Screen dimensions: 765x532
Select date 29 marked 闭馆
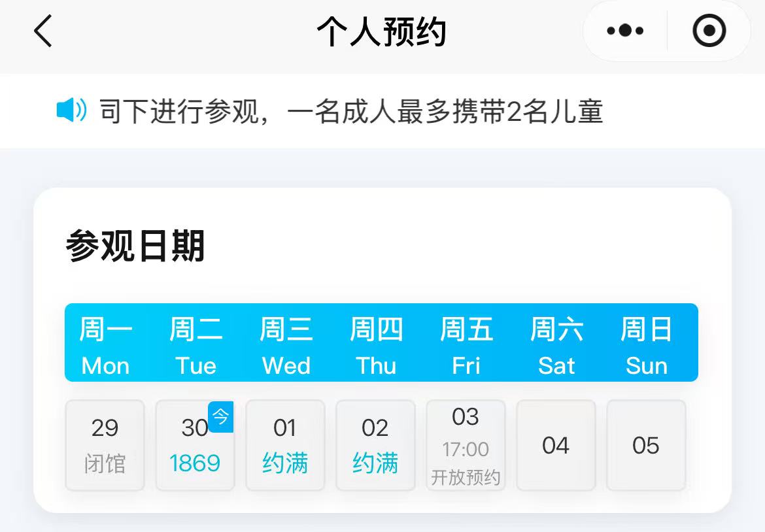(x=105, y=445)
